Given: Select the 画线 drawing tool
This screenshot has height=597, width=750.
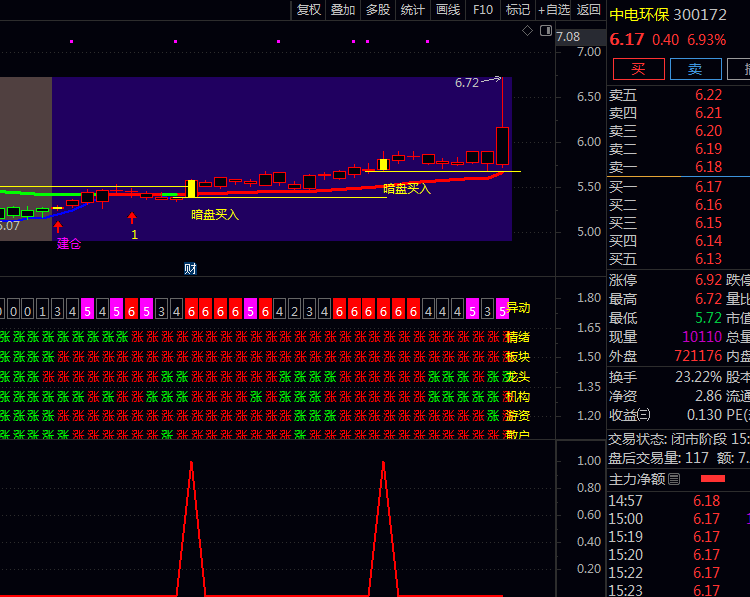Looking at the screenshot, I should 448,9.
